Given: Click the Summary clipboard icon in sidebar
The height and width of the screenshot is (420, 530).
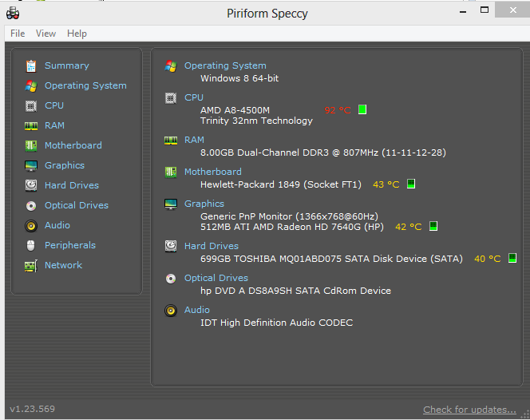Looking at the screenshot, I should coord(31,66).
